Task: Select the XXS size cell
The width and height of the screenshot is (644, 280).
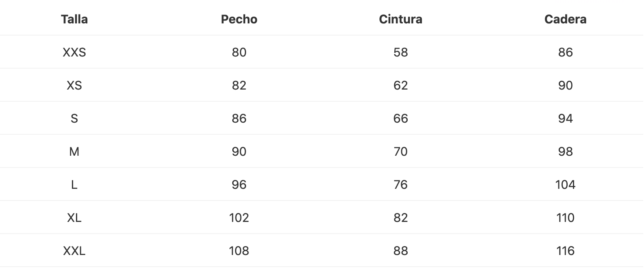Action: 74,52
